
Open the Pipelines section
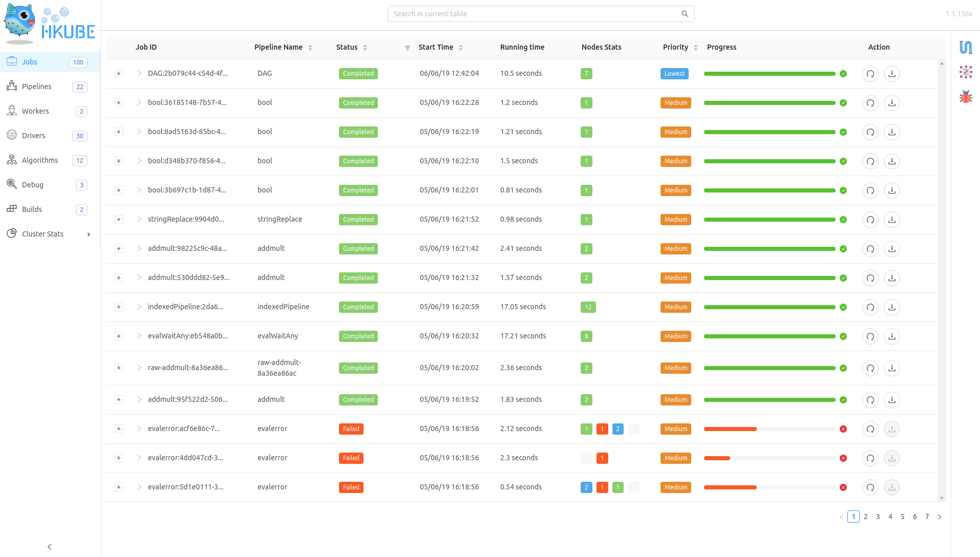pos(37,87)
